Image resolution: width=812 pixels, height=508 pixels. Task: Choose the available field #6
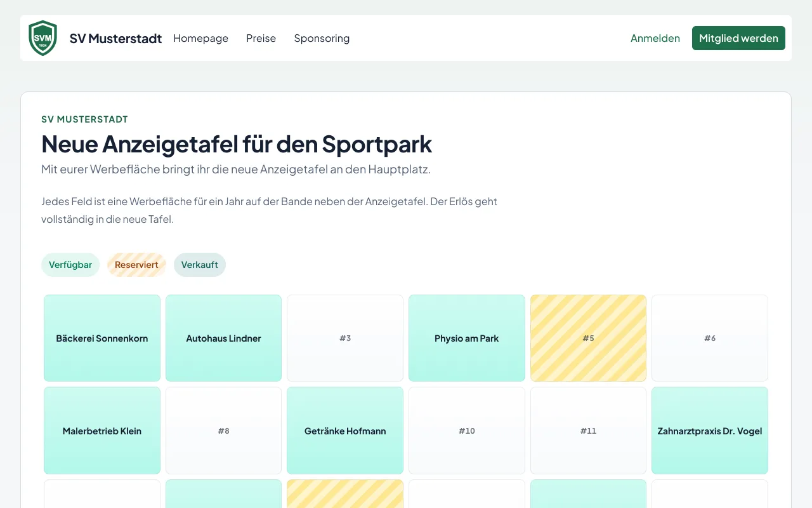pos(710,338)
